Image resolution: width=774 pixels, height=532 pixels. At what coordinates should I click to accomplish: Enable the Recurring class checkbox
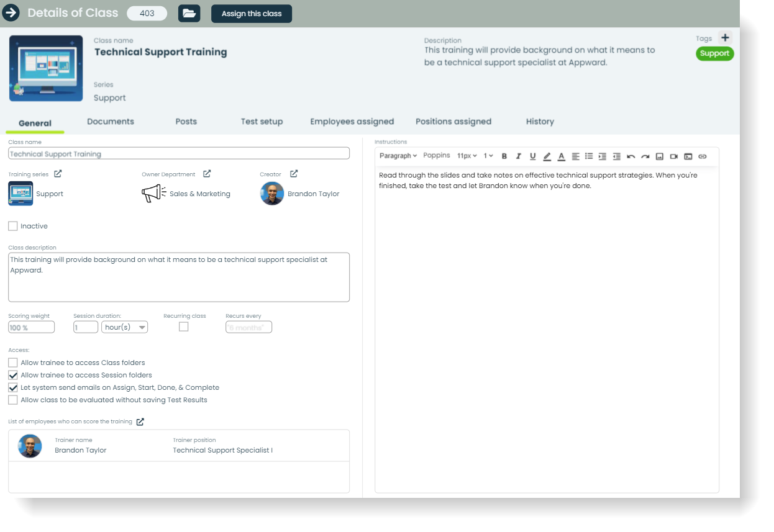pyautogui.click(x=184, y=327)
